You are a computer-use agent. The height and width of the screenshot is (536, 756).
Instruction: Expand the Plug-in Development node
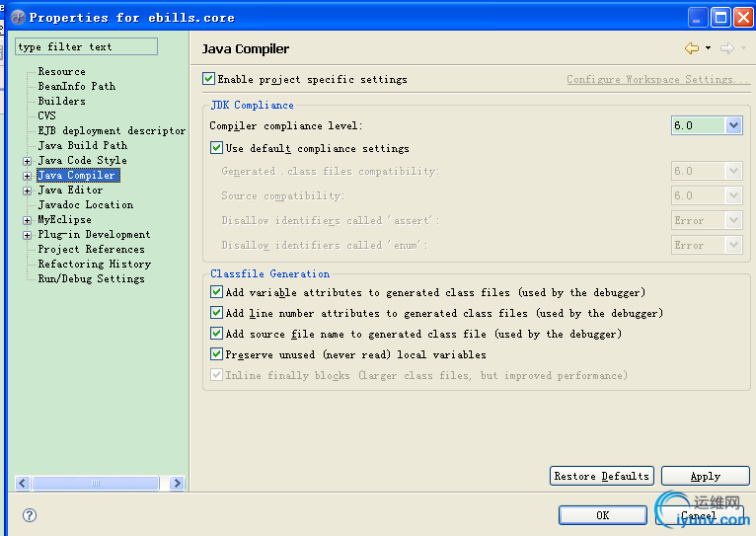[28, 235]
